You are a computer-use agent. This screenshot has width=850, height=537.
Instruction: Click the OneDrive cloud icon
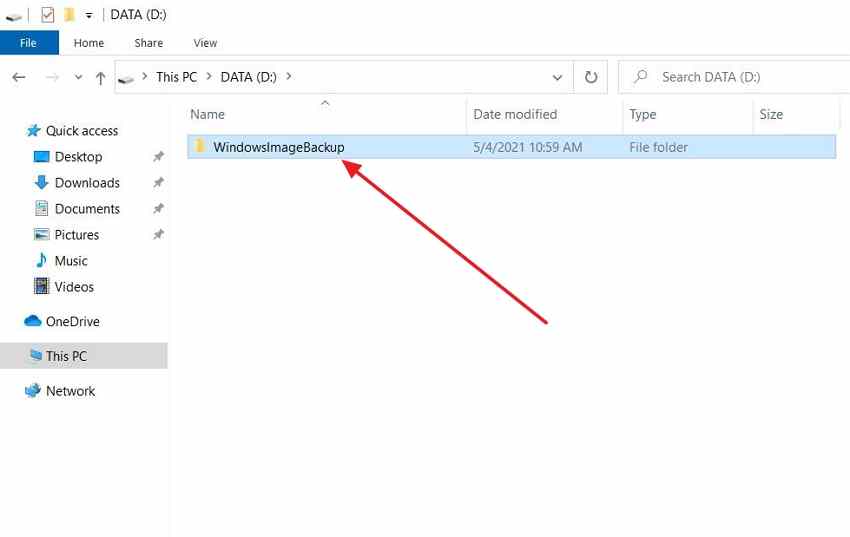click(33, 321)
